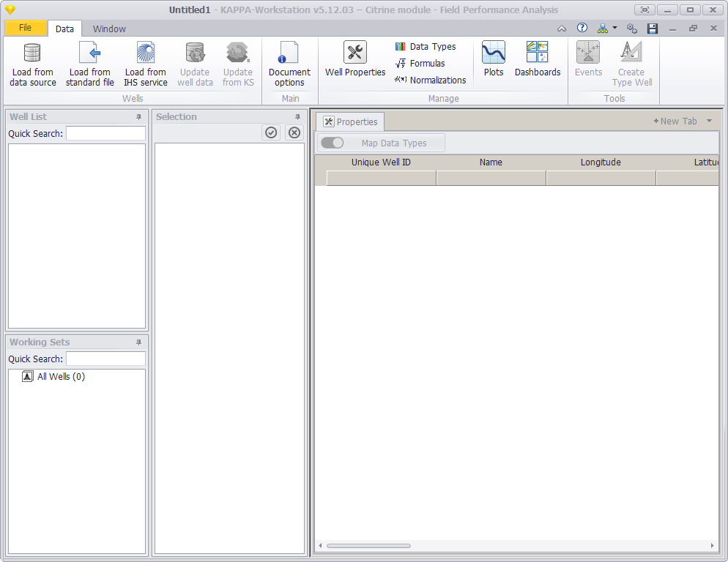Click the Working Sets Quick Search field
This screenshot has height=562, width=728.
[x=106, y=359]
